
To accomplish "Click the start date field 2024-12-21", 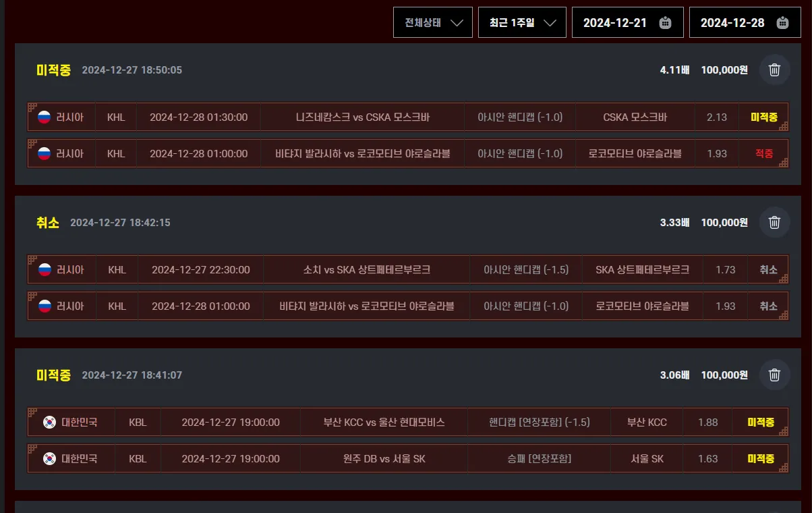I will (627, 22).
